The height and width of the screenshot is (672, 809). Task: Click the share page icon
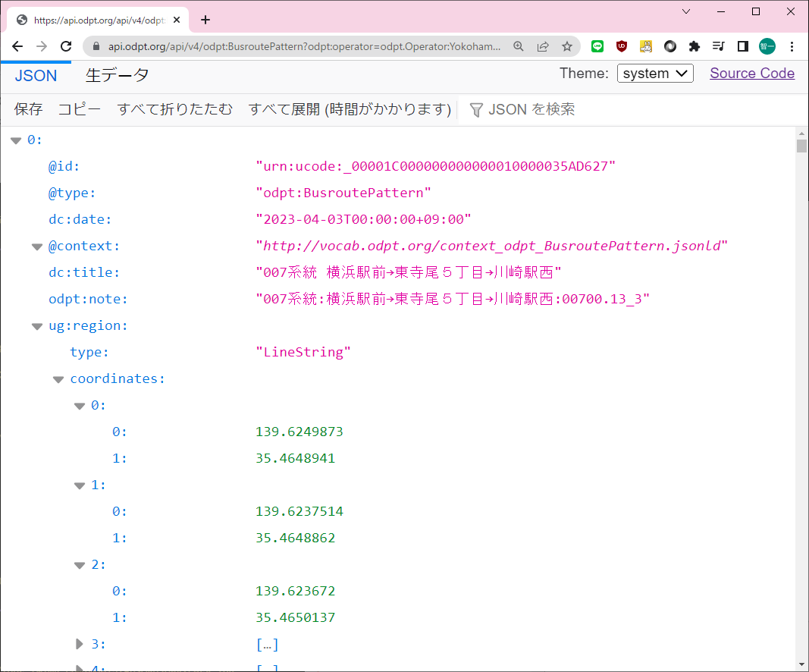click(x=543, y=46)
